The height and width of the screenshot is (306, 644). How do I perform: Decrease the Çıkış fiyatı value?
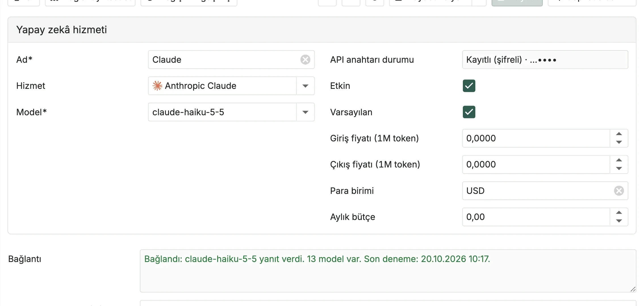click(x=619, y=168)
